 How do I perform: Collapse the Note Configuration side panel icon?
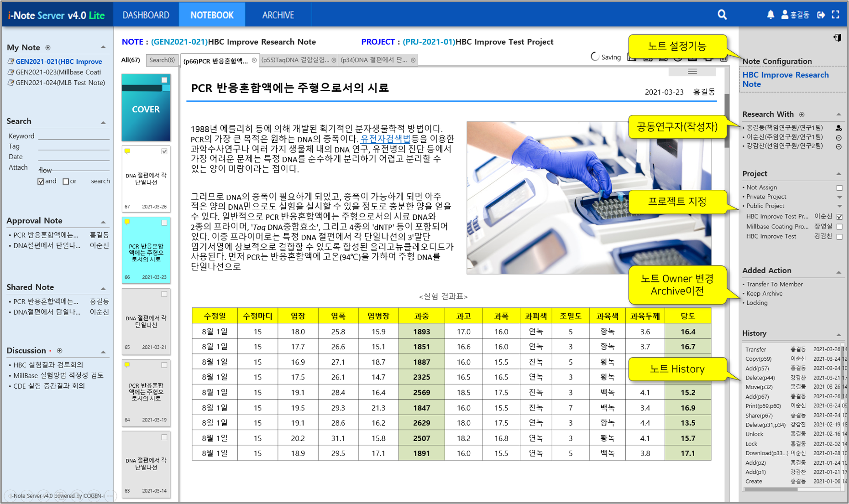tap(837, 37)
